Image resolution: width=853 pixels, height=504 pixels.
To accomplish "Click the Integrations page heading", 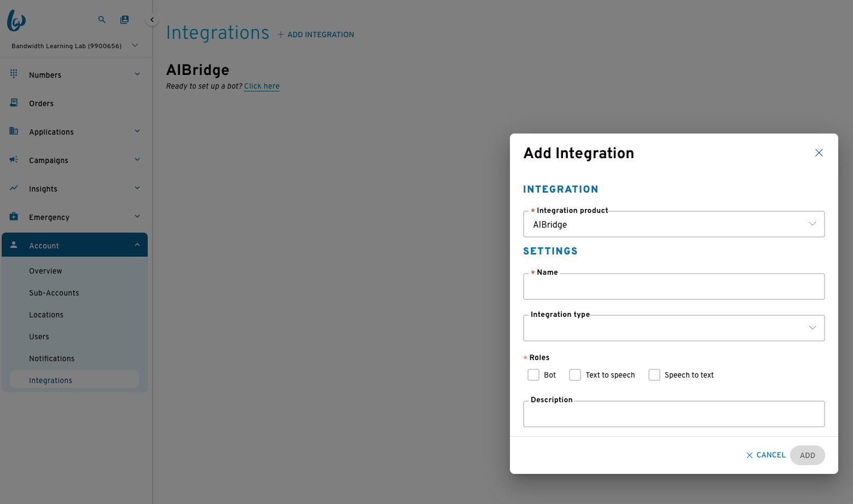I will pyautogui.click(x=218, y=33).
